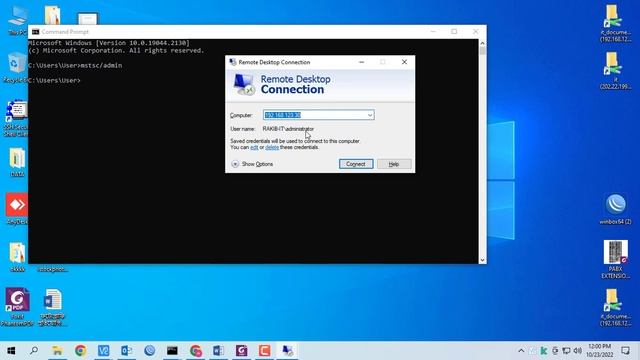Image resolution: width=640 pixels, height=360 pixels.
Task: Open the clock showing 12:00 PM
Action: coord(600,351)
